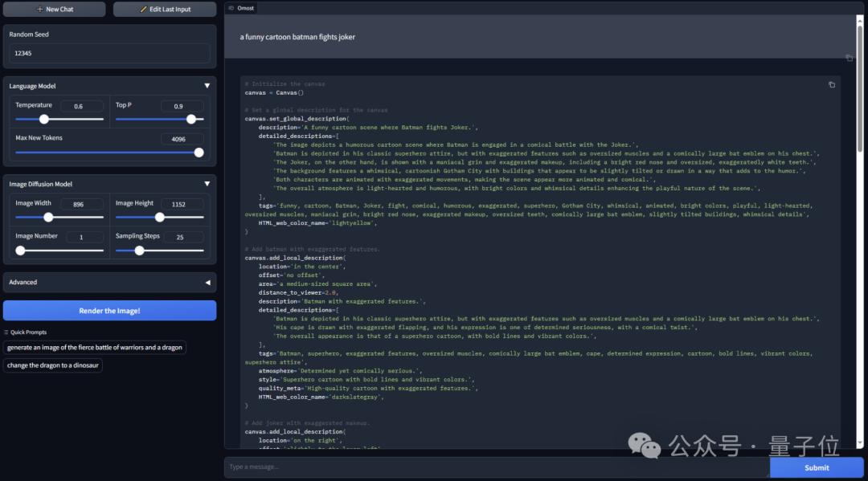Screen dimensions: 868x481
Task: Choose the change dragon to dinosaur prompt
Action: pyautogui.click(x=52, y=365)
